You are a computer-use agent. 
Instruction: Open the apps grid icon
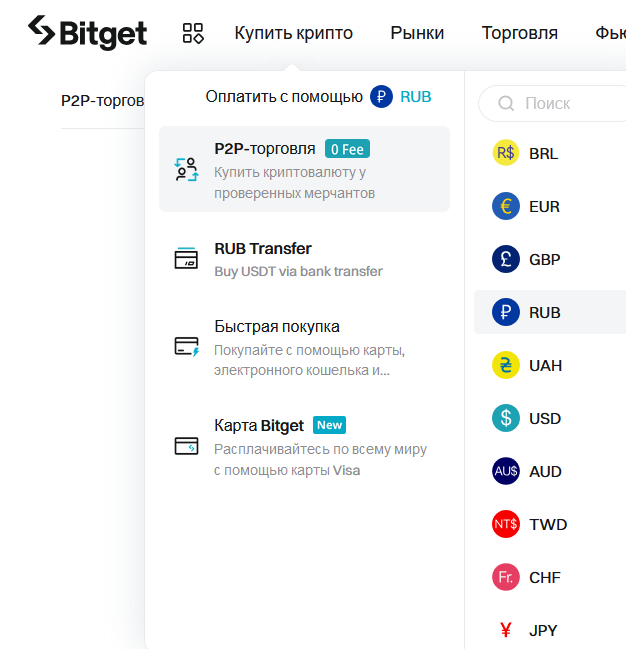tap(193, 33)
